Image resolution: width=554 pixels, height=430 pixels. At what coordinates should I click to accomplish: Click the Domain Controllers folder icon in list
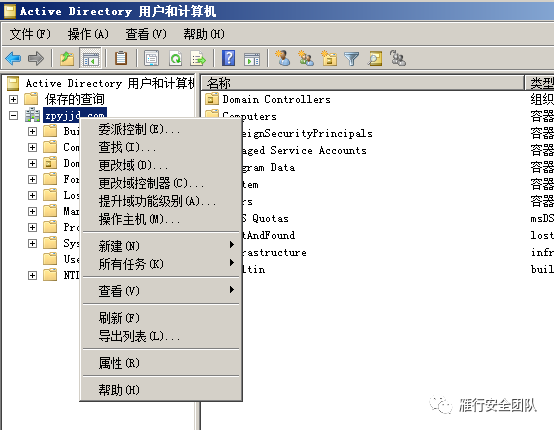pos(212,99)
